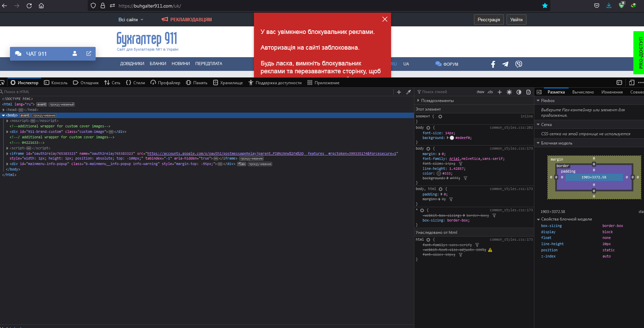Click the Viber icon in site header
The height and width of the screenshot is (328, 644).
tap(519, 64)
